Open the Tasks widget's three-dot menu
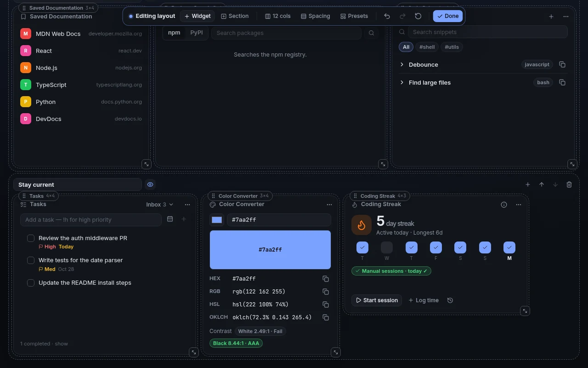 (187, 204)
